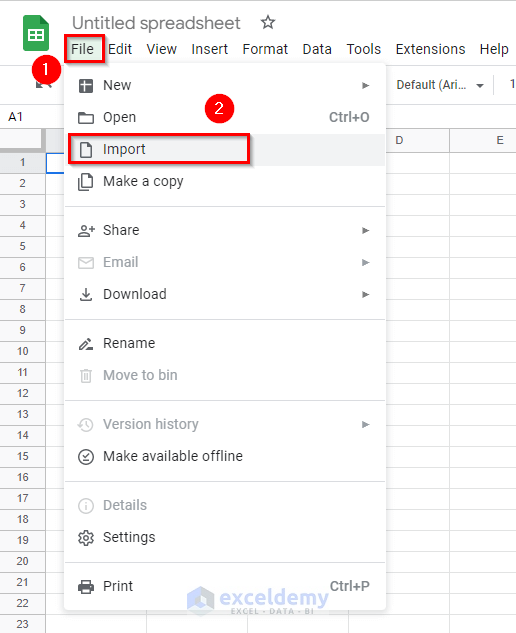The image size is (516, 633).
Task: Open the Default (Ari... font dropdown
Action: 440,85
